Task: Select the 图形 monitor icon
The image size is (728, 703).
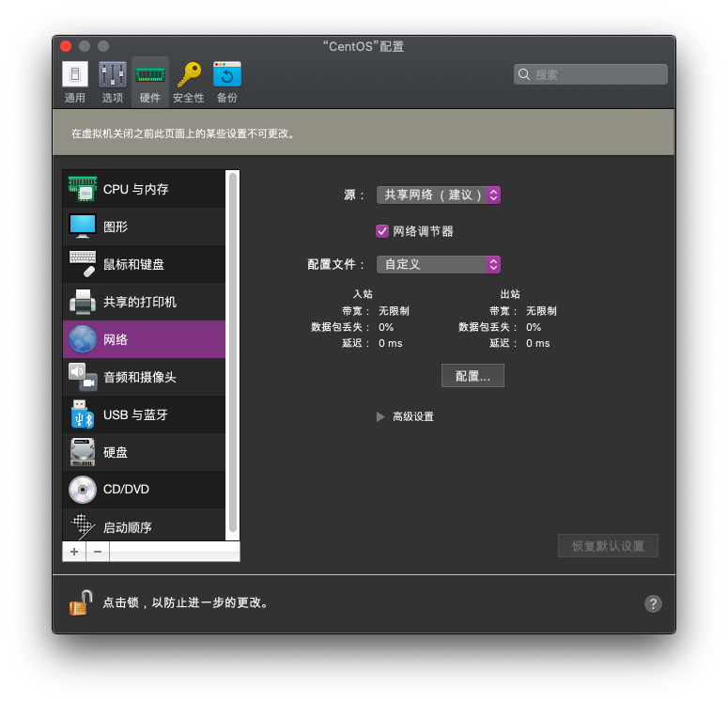Action: pyautogui.click(x=83, y=227)
